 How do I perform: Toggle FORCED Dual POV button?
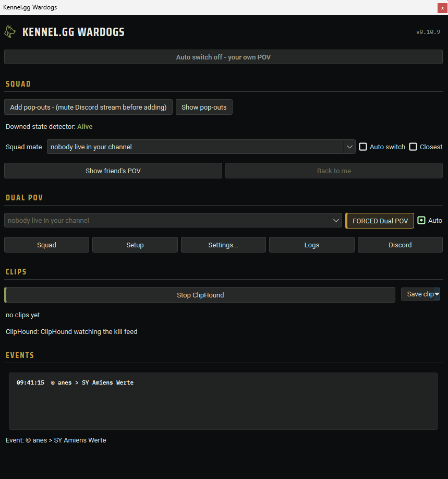click(x=380, y=221)
